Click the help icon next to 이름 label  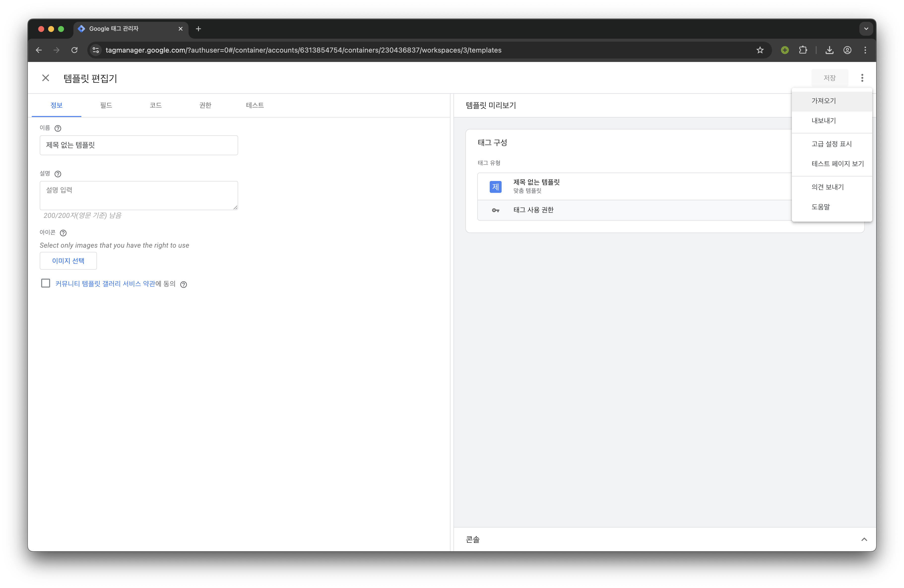pyautogui.click(x=58, y=128)
